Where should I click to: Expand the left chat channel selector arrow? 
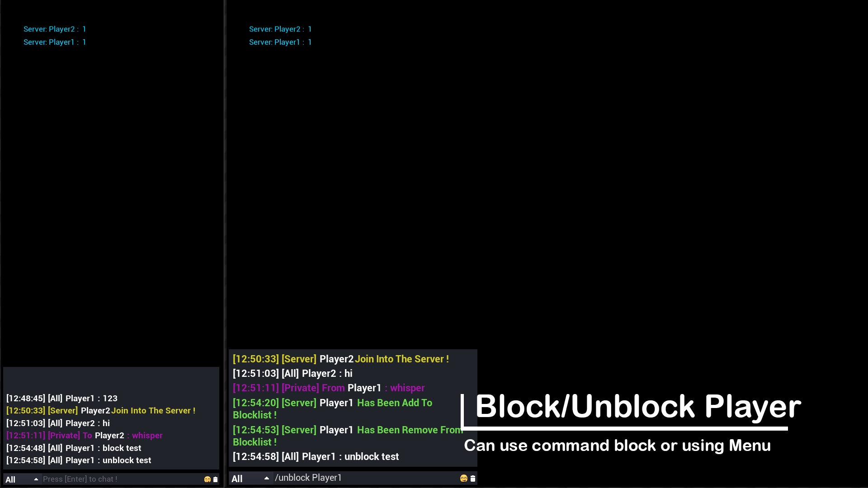click(x=36, y=479)
